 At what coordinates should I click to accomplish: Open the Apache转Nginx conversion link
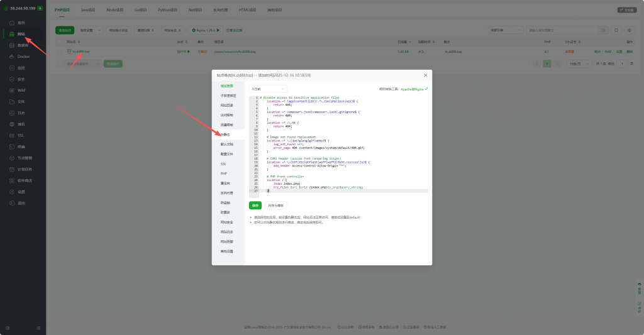click(412, 89)
